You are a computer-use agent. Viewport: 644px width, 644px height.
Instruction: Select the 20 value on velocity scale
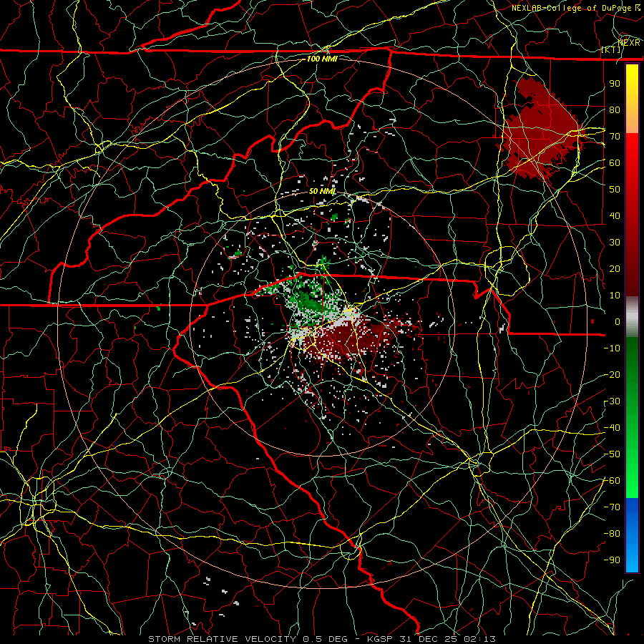click(615, 268)
